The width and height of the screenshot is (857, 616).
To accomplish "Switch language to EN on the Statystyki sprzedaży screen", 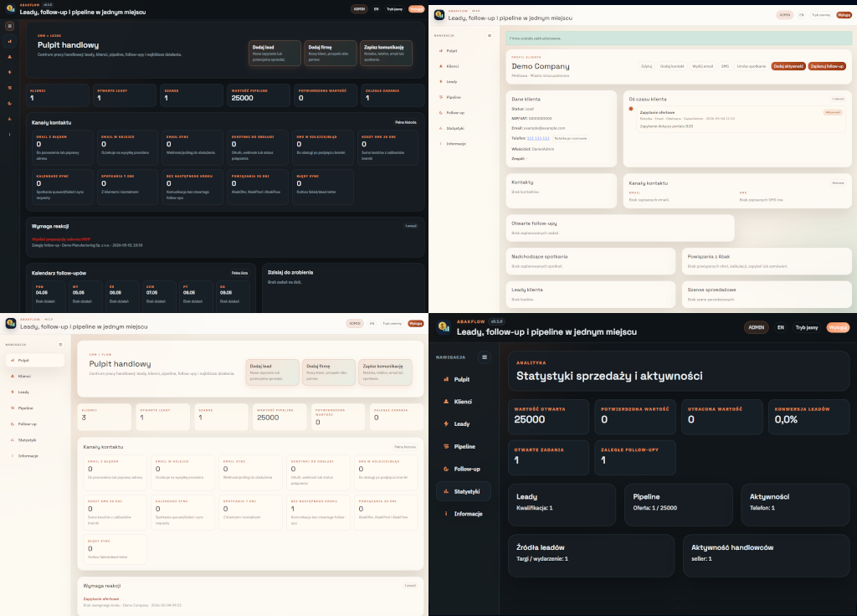I will point(781,327).
